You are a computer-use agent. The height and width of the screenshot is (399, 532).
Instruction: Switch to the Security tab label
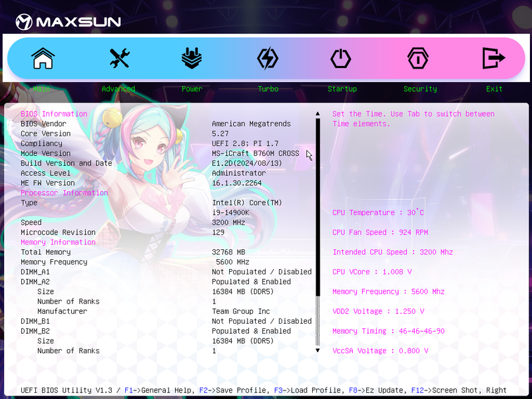coord(420,89)
